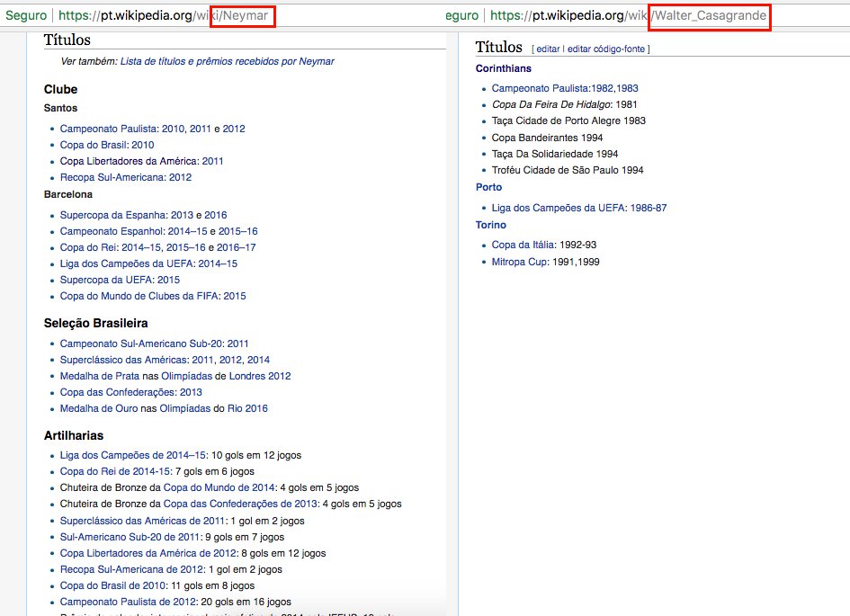The image size is (850, 616).
Task: Open 'Liga dos Campeões de 2014–15' artilharia link
Action: 133,455
